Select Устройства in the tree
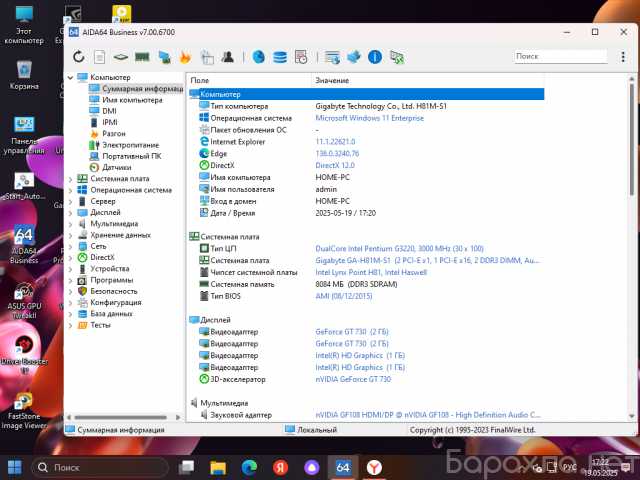 (110, 269)
